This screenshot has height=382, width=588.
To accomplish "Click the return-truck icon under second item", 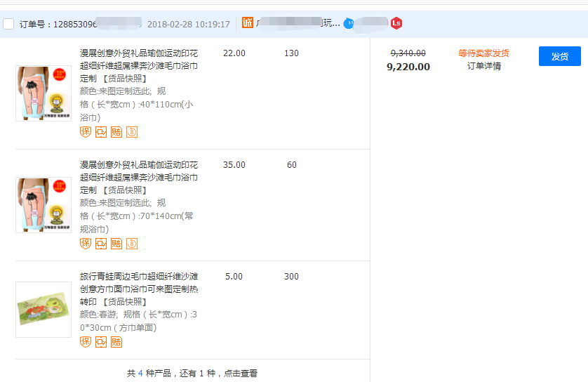I will 101,244.
